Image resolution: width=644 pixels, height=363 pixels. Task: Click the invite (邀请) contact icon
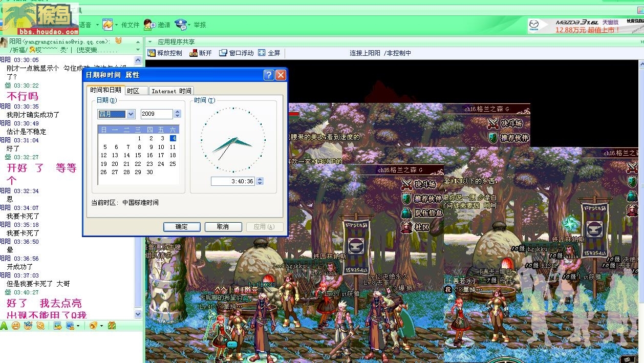(x=149, y=24)
